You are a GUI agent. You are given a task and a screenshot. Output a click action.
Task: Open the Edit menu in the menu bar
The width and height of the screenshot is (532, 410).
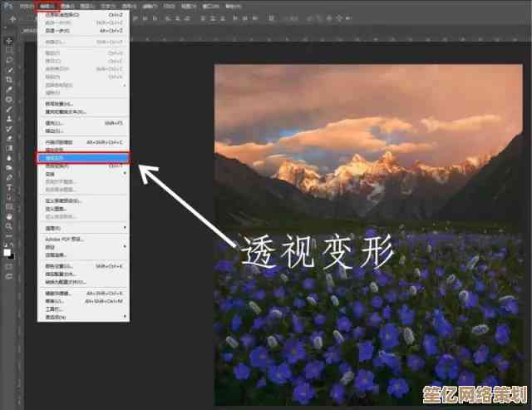(x=46, y=6)
